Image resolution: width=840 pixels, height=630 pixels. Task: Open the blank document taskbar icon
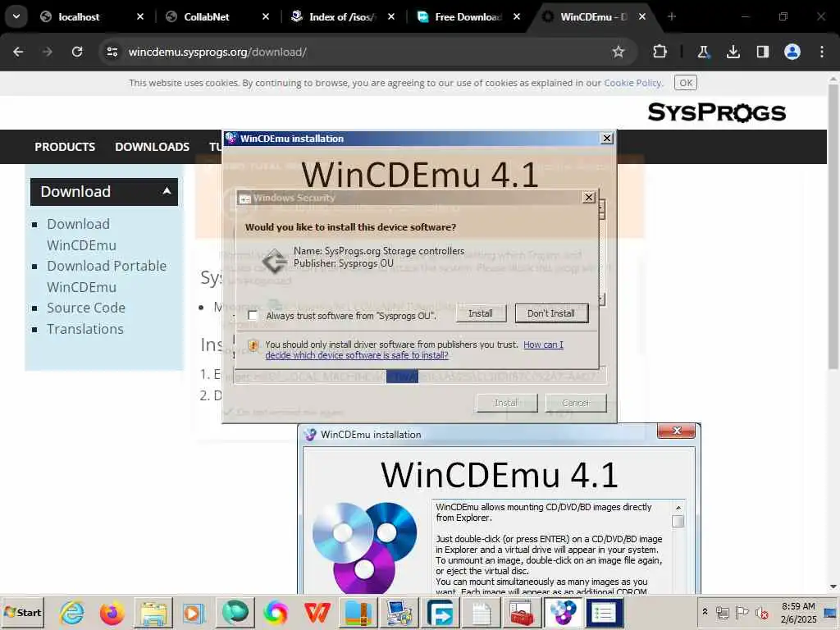point(481,613)
